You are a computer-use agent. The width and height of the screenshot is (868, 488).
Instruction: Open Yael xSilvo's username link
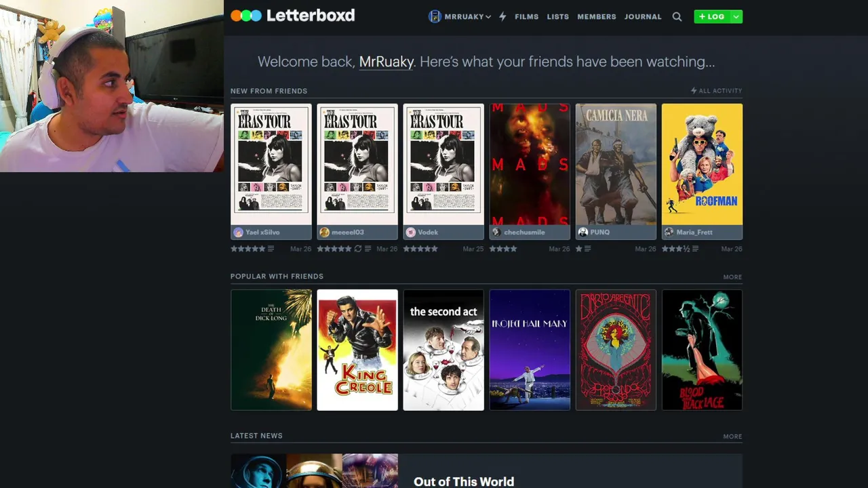click(262, 232)
